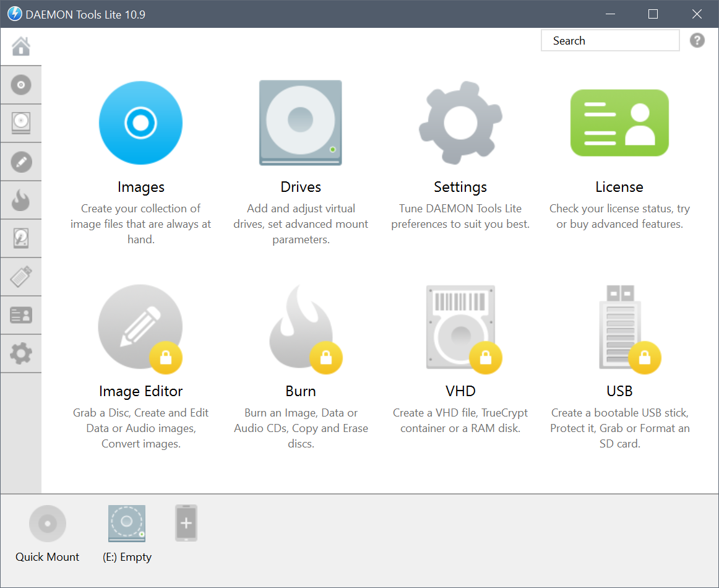Click the 'Create your collection of image files' description
This screenshot has height=588, width=719.
141,224
